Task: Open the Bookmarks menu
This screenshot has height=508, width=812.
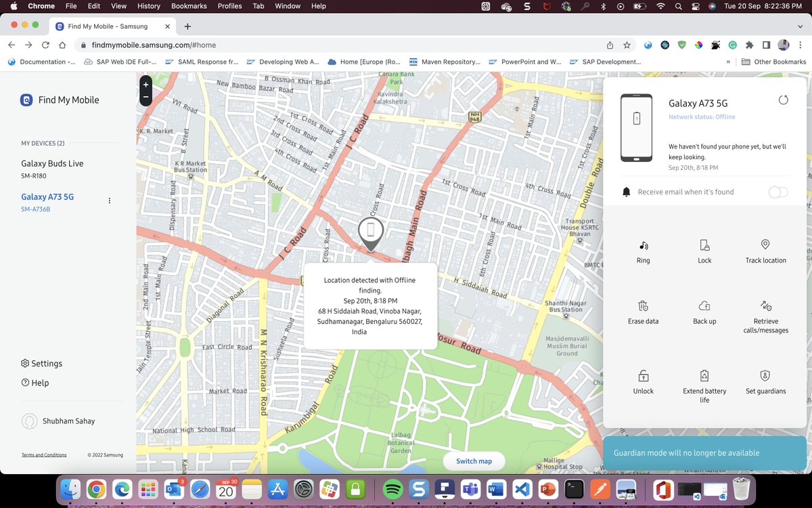Action: coord(189,6)
